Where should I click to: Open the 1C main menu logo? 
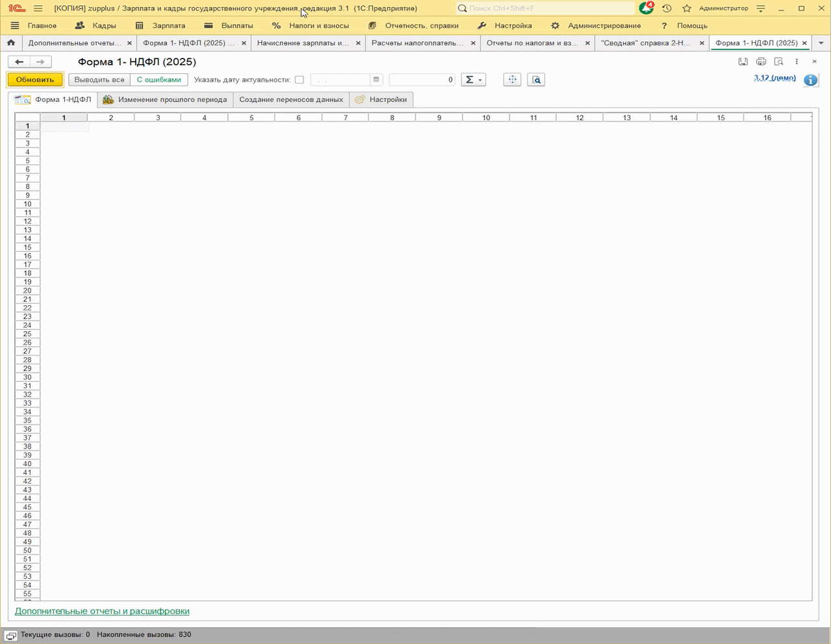17,8
